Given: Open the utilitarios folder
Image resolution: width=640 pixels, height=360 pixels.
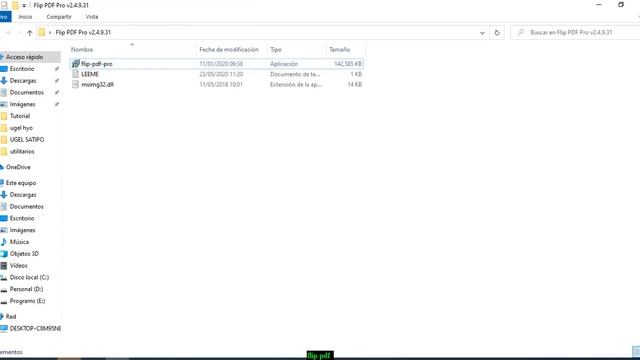Looking at the screenshot, I should (x=22, y=151).
